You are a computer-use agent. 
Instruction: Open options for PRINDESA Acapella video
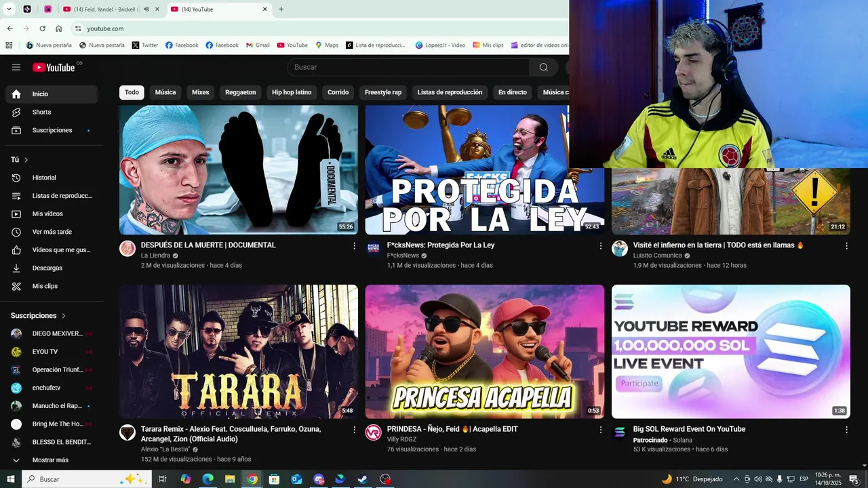tap(600, 430)
